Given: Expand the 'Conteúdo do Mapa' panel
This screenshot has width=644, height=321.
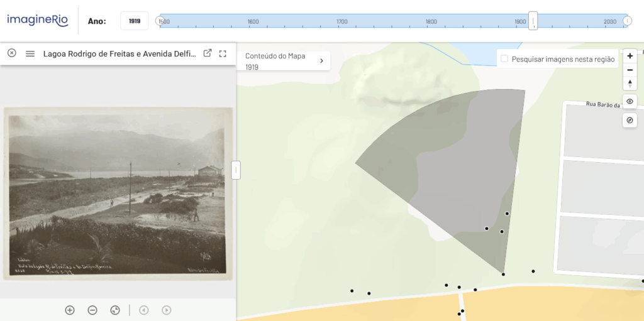Looking at the screenshot, I should 321,61.
